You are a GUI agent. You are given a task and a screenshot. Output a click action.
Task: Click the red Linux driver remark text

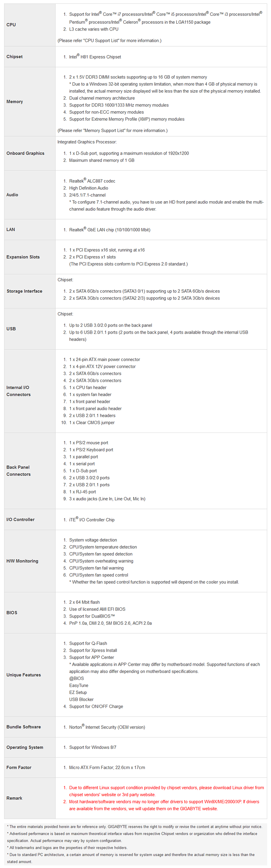click(x=166, y=791)
